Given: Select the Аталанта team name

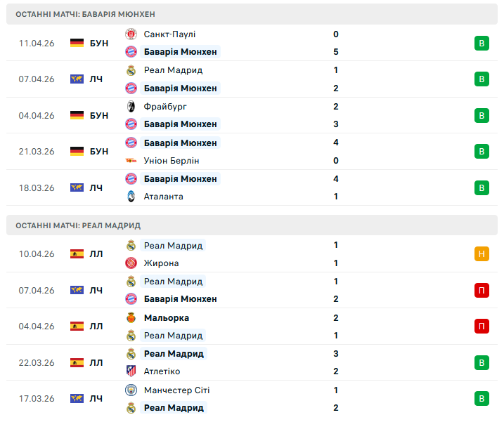Looking at the screenshot, I should click(163, 197).
